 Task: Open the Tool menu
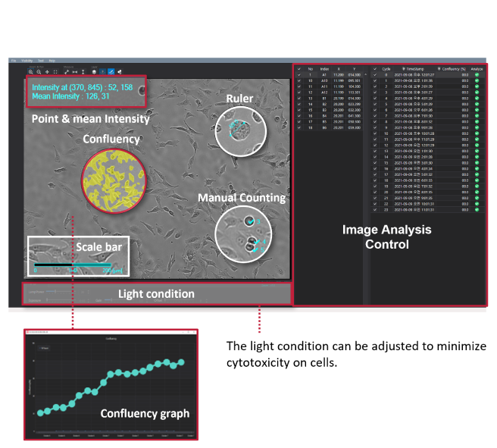pos(42,60)
